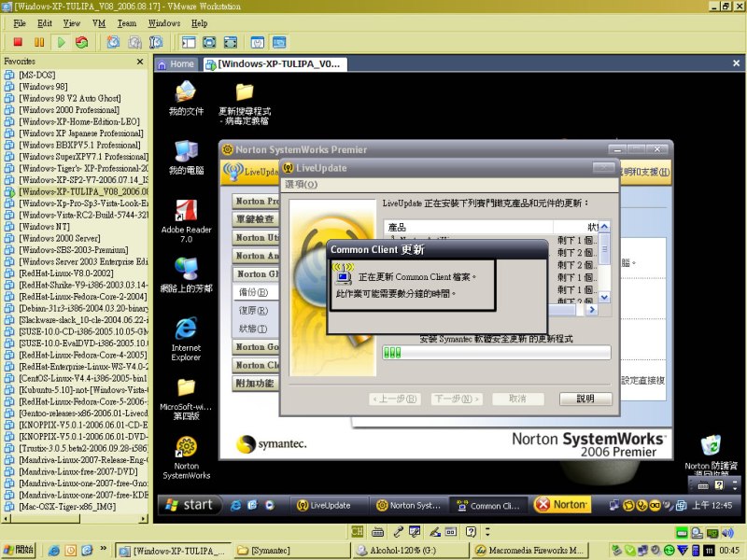Click the Macromedia Fireworks host taskbar button
This screenshot has width=747, height=560.
tap(530, 550)
